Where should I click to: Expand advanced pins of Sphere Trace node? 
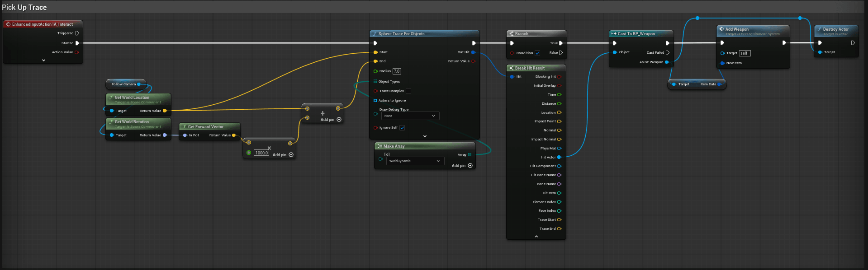tap(425, 136)
